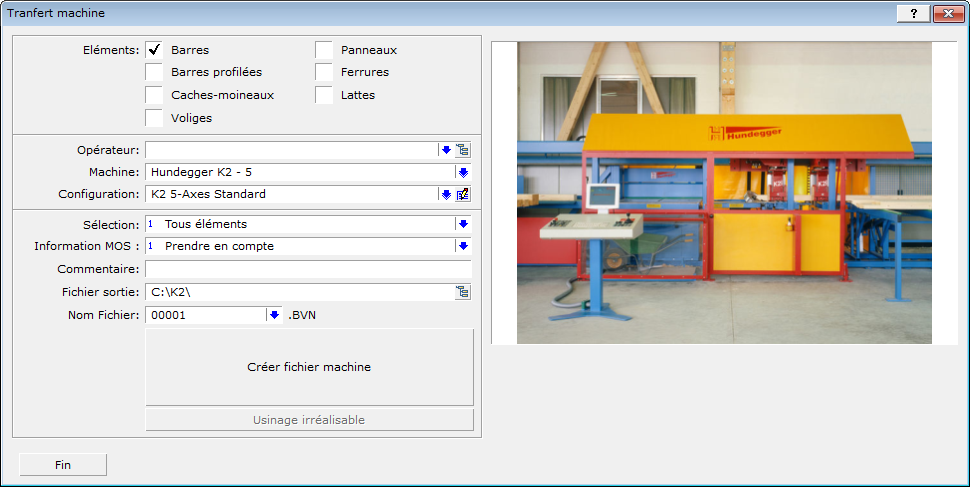Image resolution: width=970 pixels, height=487 pixels.
Task: Browse for the Fichier sortie folder
Action: tap(463, 292)
